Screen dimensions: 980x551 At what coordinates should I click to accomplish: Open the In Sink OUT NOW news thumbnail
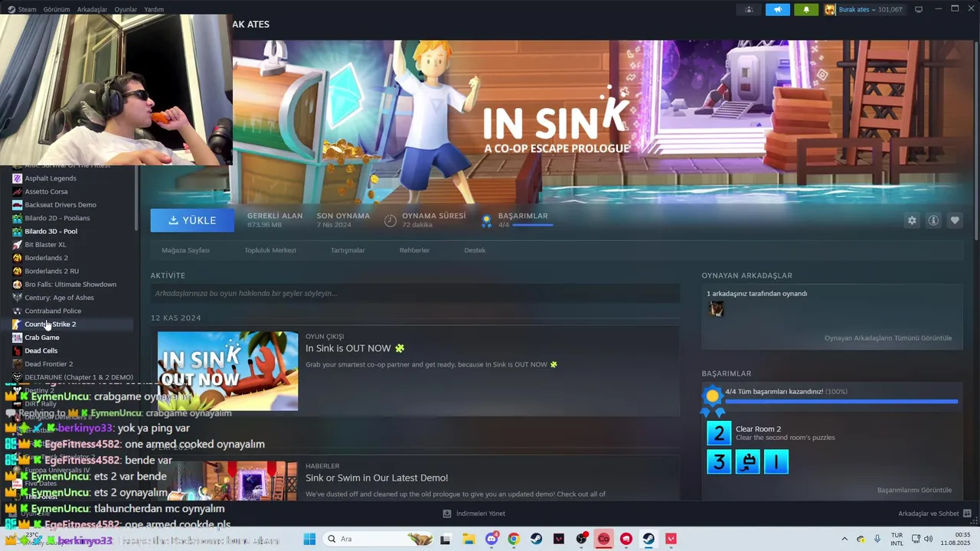pyautogui.click(x=227, y=371)
